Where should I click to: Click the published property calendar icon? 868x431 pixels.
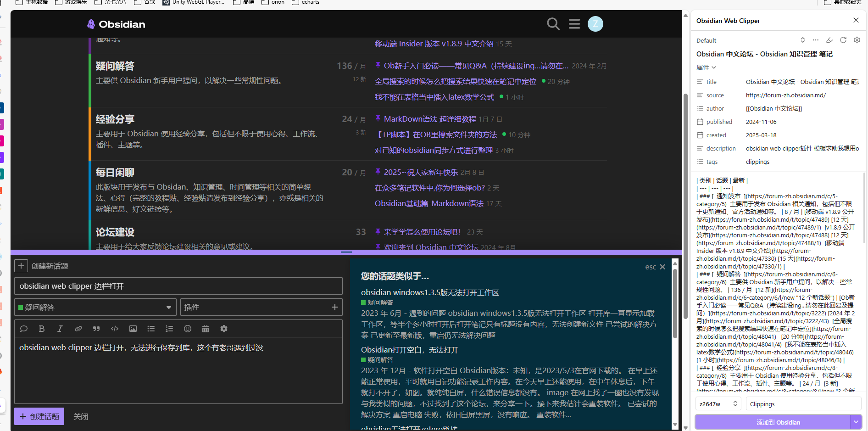pos(700,122)
